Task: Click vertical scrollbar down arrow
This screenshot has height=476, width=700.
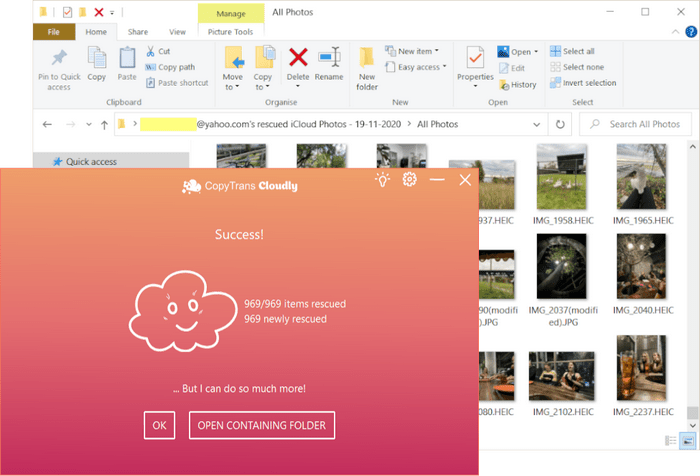Action: 692,426
